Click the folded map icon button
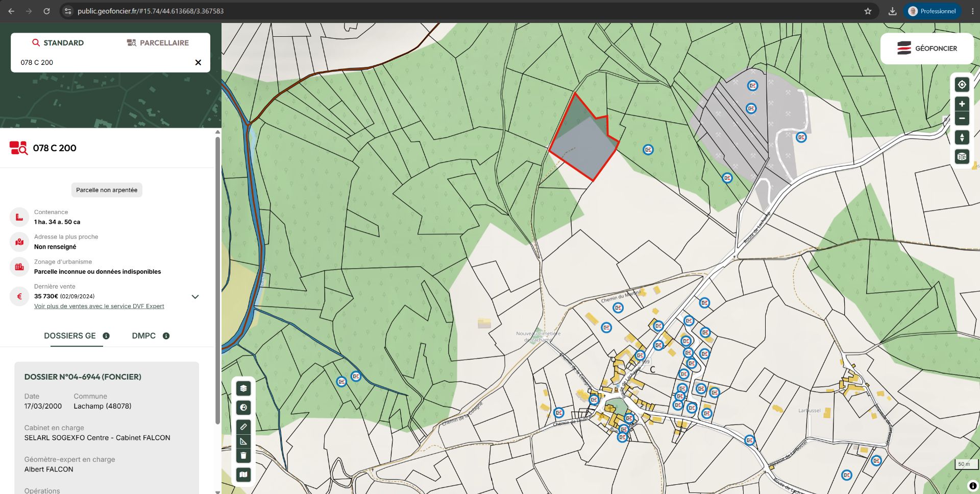The height and width of the screenshot is (494, 980). pos(243,475)
